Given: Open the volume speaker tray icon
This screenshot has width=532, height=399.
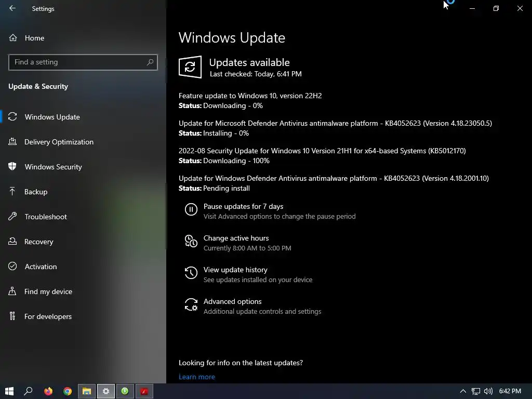Looking at the screenshot, I should coord(488,391).
